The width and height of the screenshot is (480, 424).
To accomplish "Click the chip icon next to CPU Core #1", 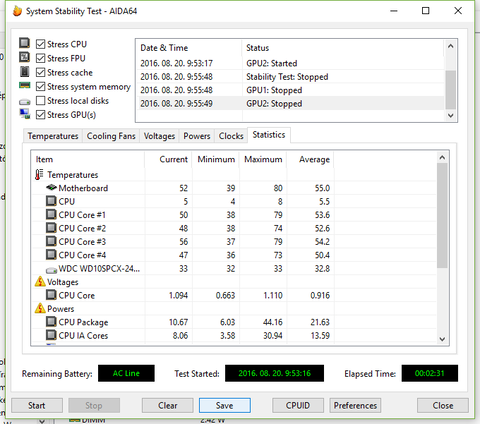I will pyautogui.click(x=51, y=214).
